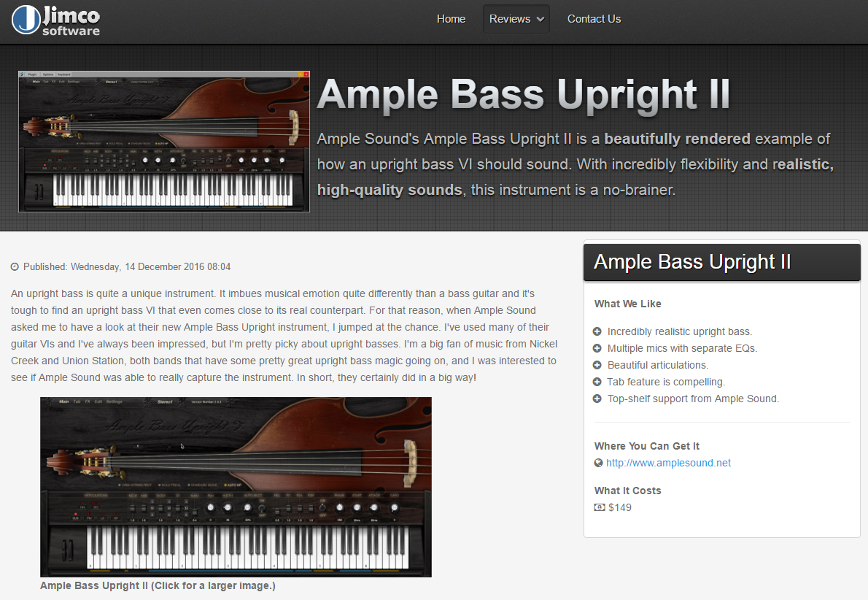The width and height of the screenshot is (868, 600).
Task: Click plus icon for Incredibly realistic upright bass
Action: click(x=597, y=331)
